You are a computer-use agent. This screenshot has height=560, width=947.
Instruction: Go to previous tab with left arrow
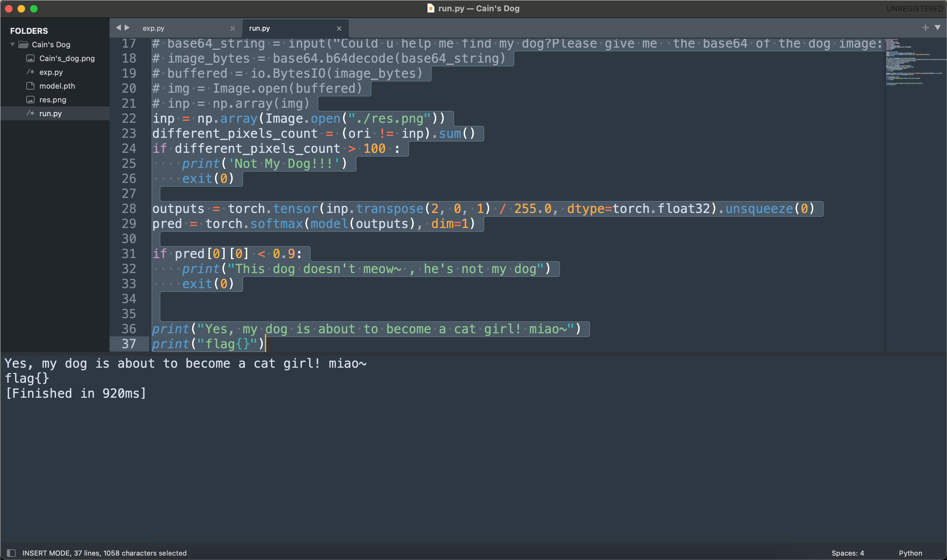point(118,28)
